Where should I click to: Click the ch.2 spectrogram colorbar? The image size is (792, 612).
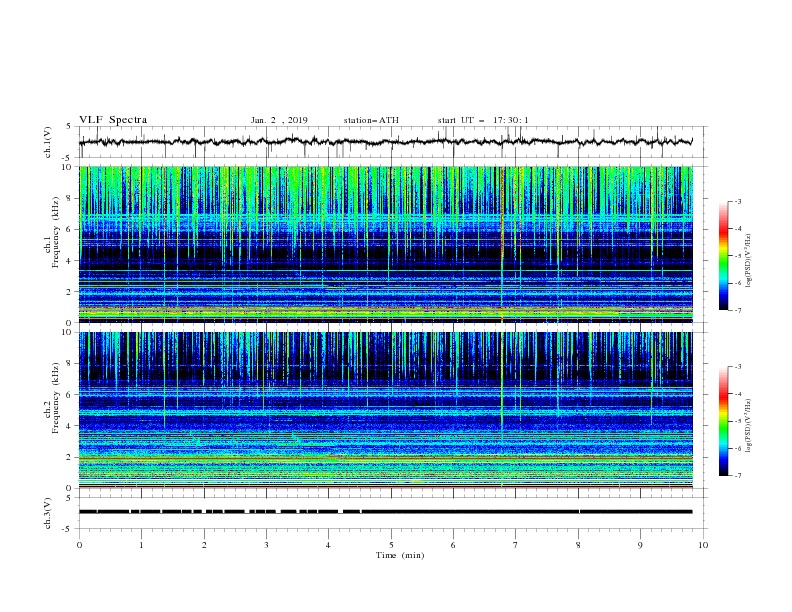click(724, 421)
